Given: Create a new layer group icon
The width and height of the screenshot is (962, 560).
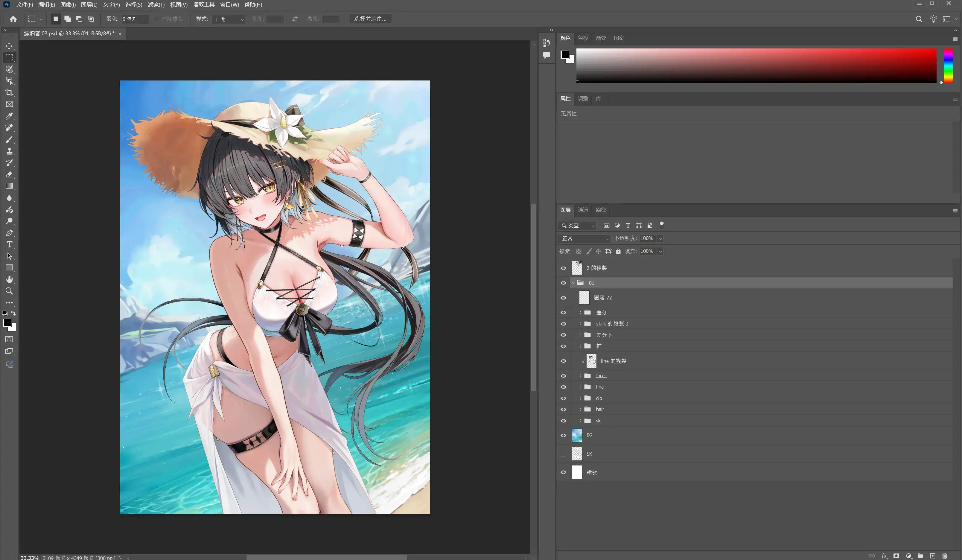Looking at the screenshot, I should click(x=920, y=556).
